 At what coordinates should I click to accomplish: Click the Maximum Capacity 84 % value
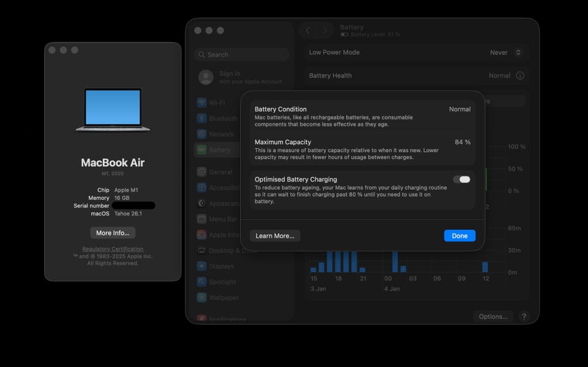[x=462, y=142]
